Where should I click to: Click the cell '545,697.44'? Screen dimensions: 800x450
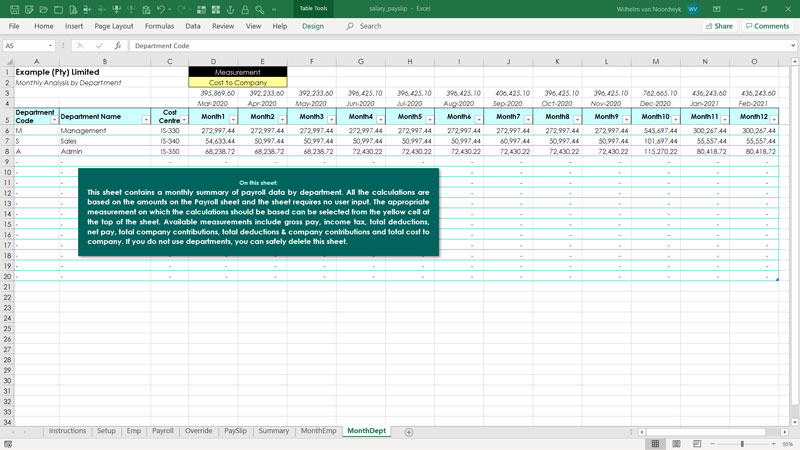(x=656, y=131)
